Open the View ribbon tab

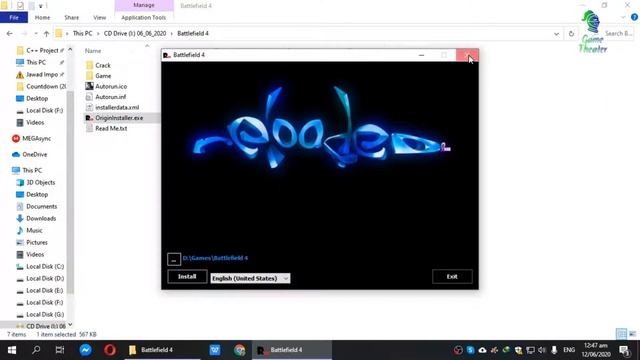pos(100,18)
